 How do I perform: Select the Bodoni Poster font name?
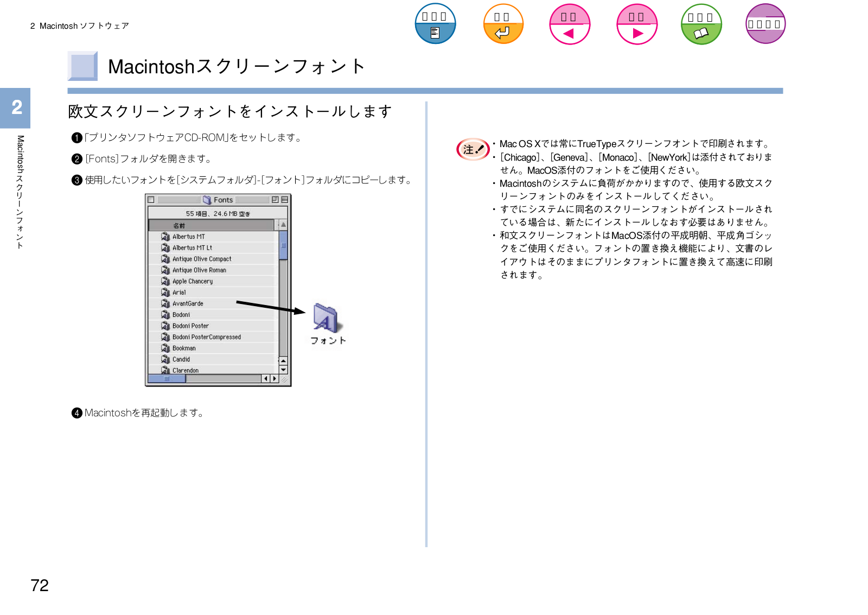tap(190, 326)
